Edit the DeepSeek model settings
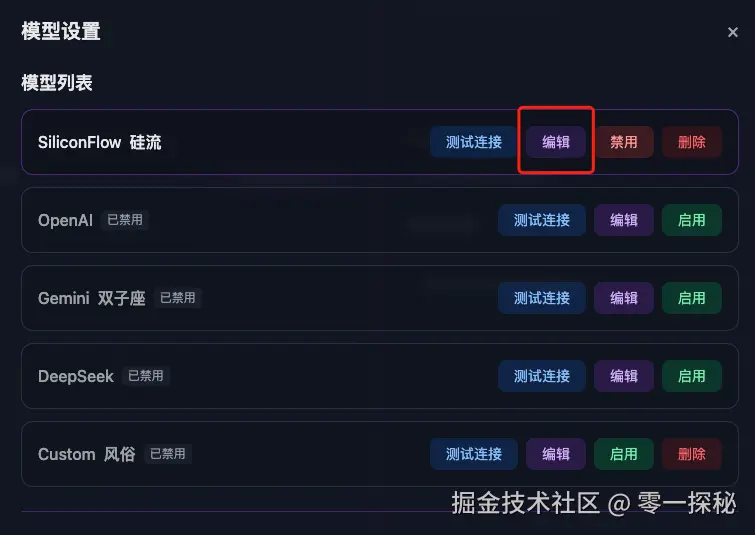This screenshot has width=755, height=535. point(624,376)
